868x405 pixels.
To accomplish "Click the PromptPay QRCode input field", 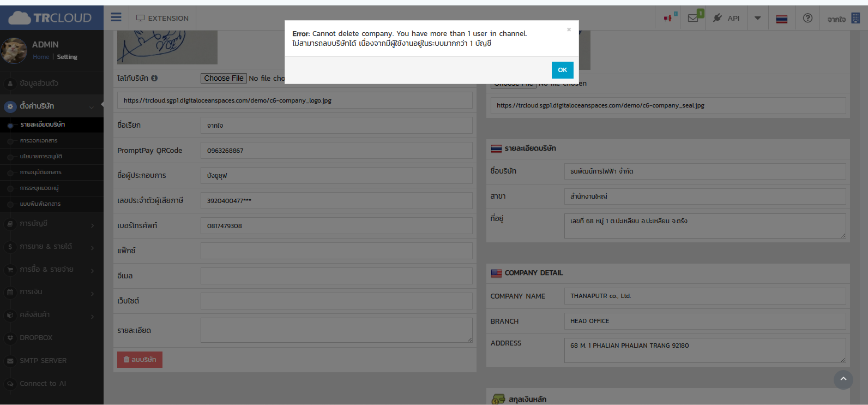I will [x=336, y=151].
